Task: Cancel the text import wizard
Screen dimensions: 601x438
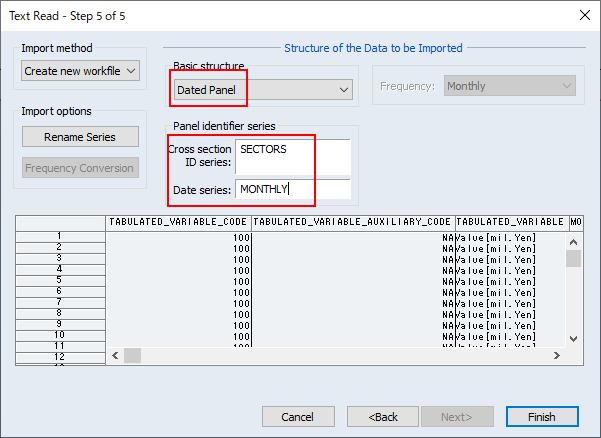Action: point(297,416)
